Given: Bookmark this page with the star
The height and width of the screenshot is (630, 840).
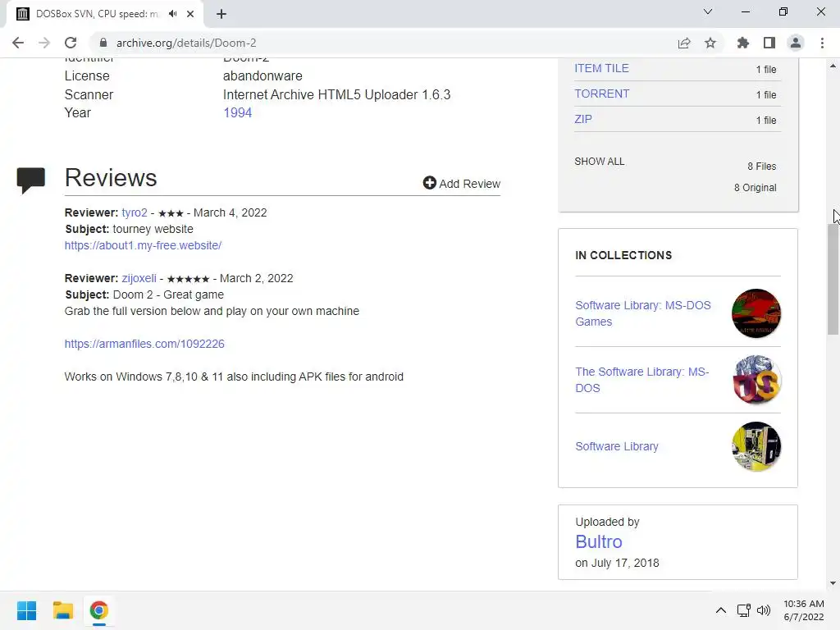Looking at the screenshot, I should coord(710,43).
